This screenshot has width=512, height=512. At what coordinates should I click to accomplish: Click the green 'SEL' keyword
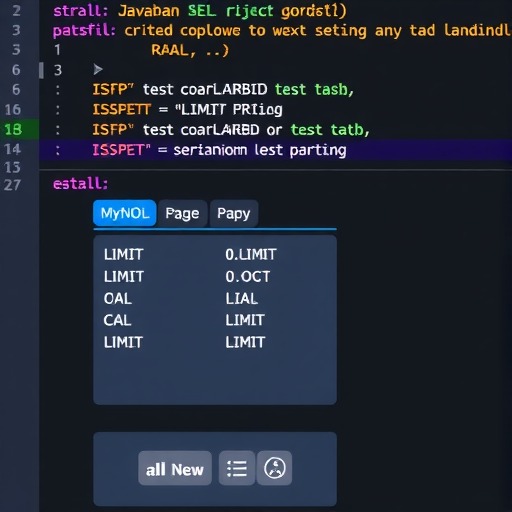tap(202, 11)
